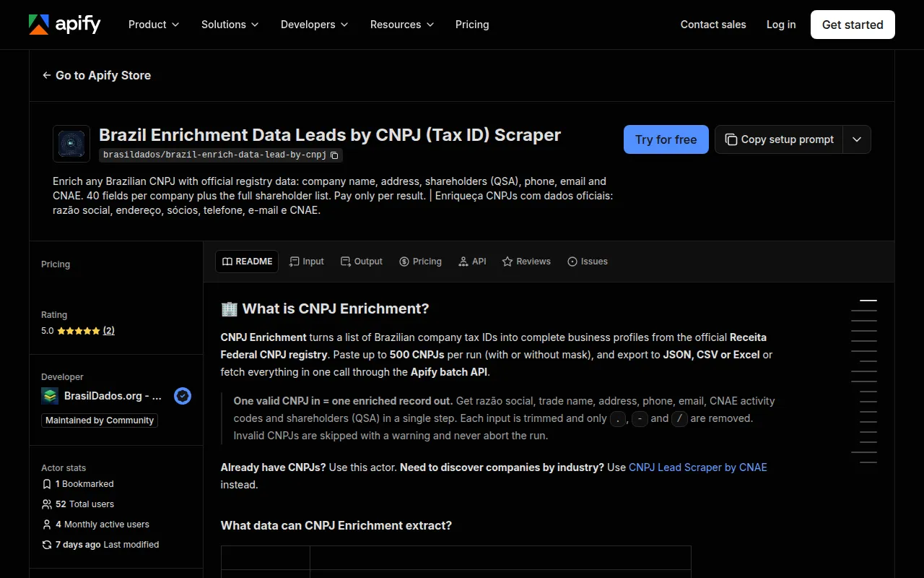Expand the Solutions menu
This screenshot has height=578, width=924.
(230, 25)
